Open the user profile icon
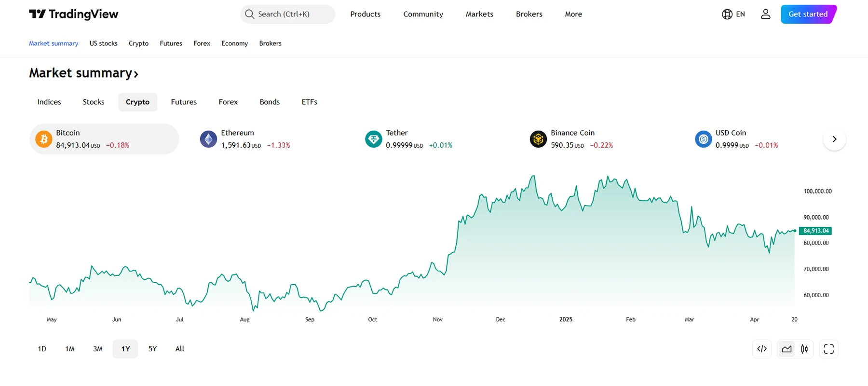 [766, 14]
